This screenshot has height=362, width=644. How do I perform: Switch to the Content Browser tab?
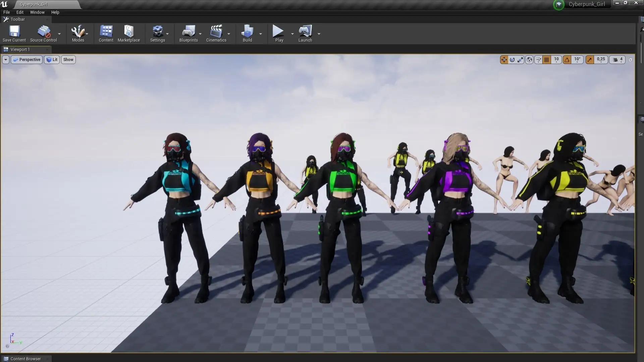tap(25, 359)
